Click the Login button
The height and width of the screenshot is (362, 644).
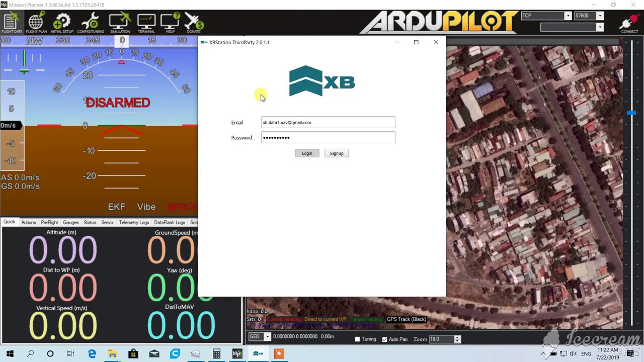pos(307,153)
